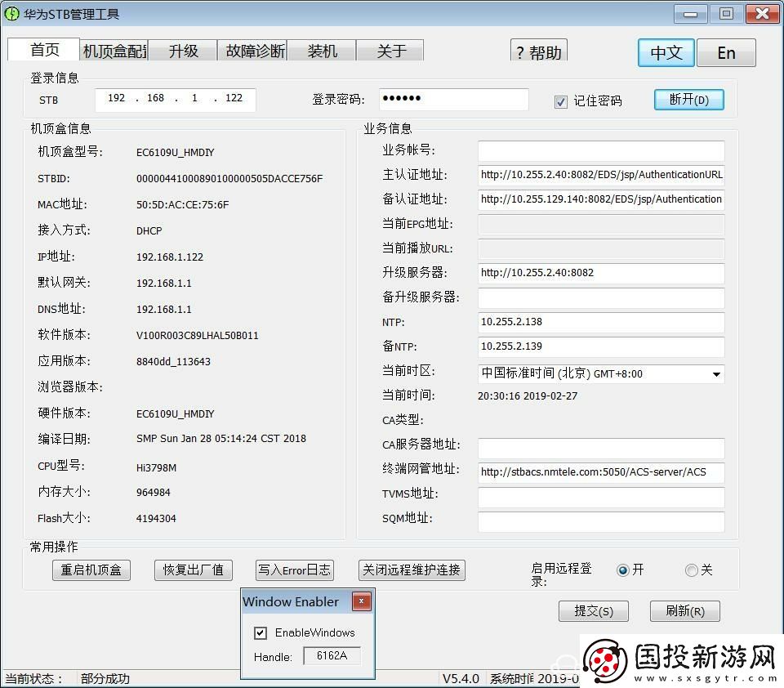Click the SQM地址 field
The image size is (784, 688).
point(601,522)
